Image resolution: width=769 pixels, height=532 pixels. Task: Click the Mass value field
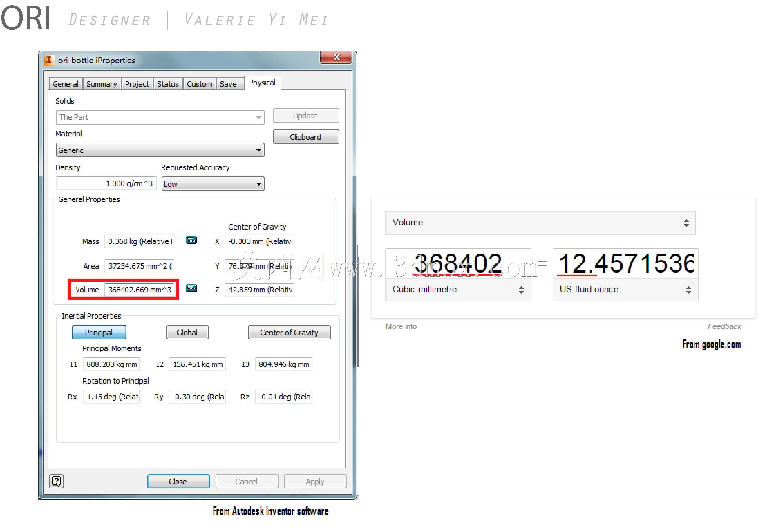point(139,241)
